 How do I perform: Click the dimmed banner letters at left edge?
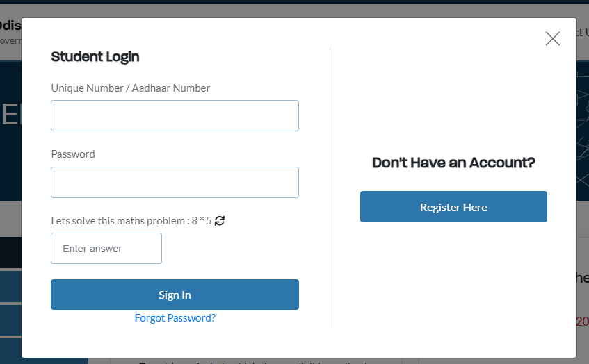pos(10,115)
